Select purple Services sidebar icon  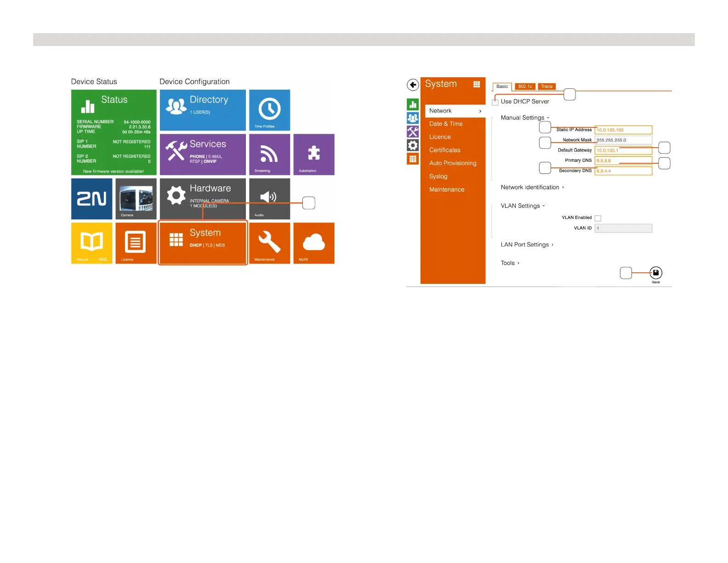pyautogui.click(x=413, y=132)
